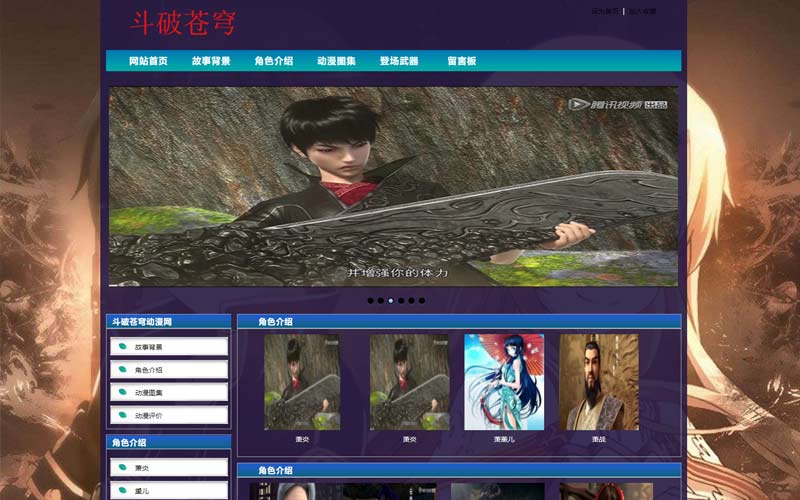The image size is (800, 500).
Task: Click the 加入收藏 link at top right
Action: [642, 12]
